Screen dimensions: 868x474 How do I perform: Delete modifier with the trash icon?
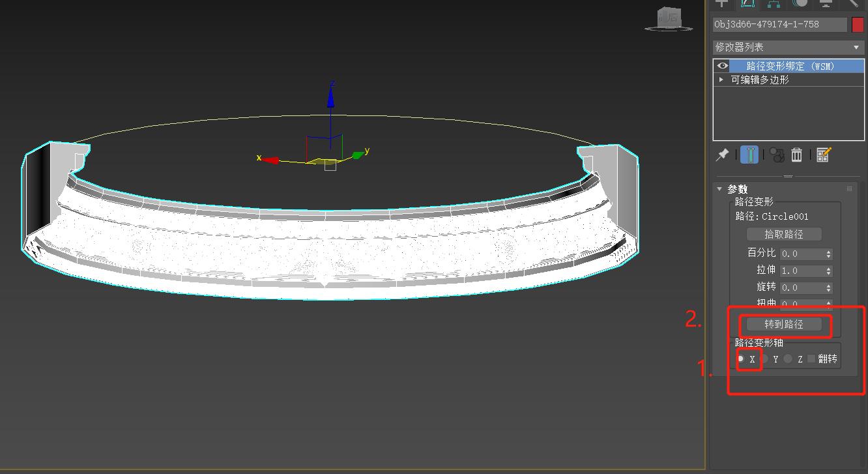tap(796, 155)
